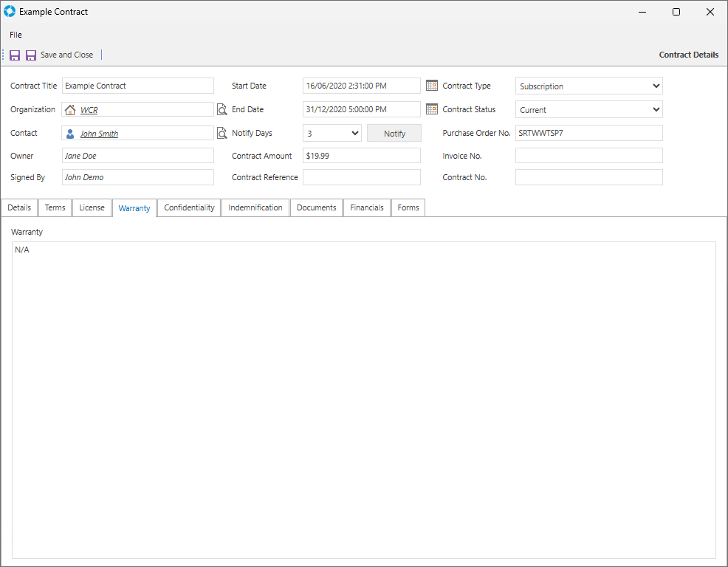728x567 pixels.
Task: Click the person icon beside John Smith
Action: (x=71, y=134)
